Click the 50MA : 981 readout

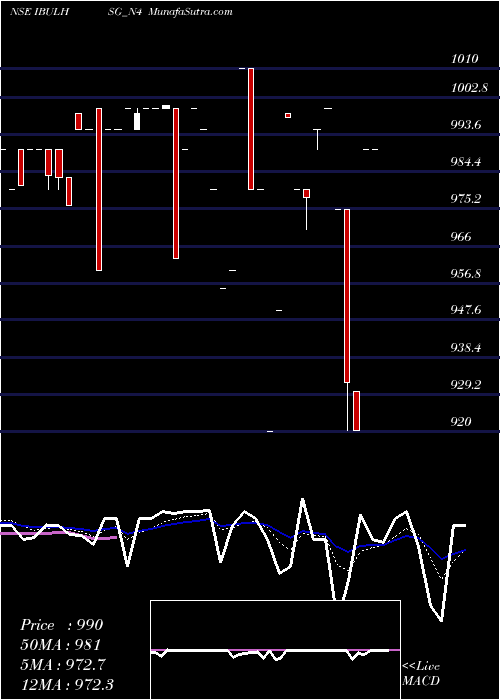point(60,645)
